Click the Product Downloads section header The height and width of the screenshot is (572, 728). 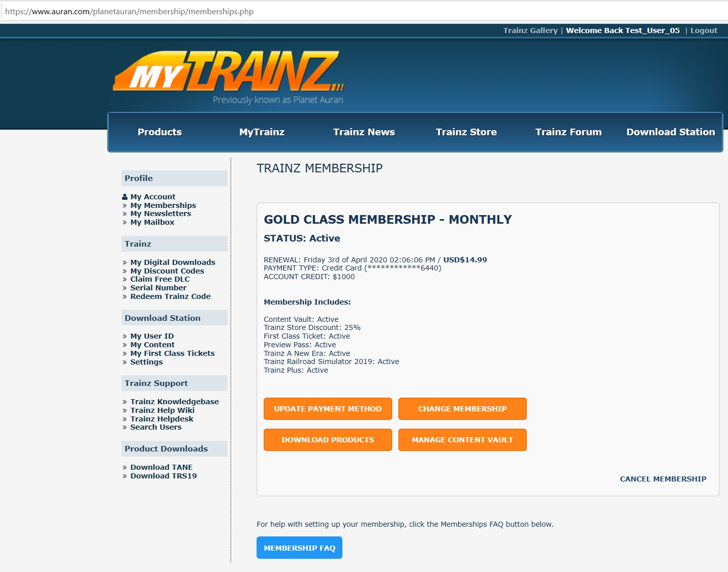coord(174,448)
